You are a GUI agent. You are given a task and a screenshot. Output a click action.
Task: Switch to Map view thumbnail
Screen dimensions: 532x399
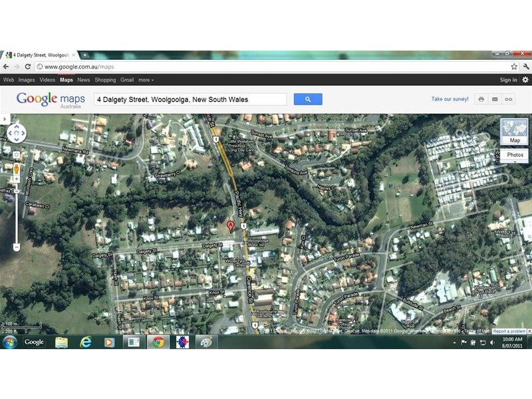point(514,132)
